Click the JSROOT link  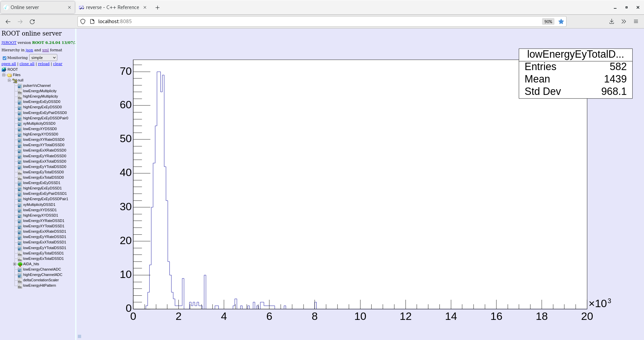coord(9,43)
